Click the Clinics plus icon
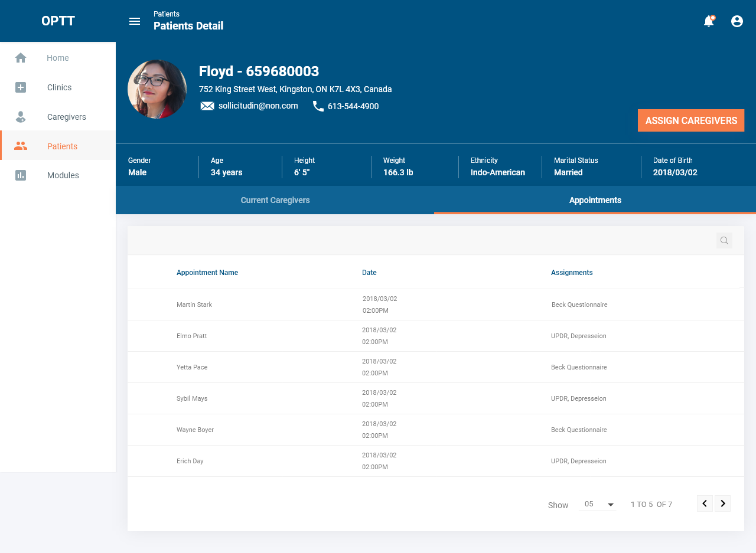Image resolution: width=756 pixels, height=553 pixels. coord(21,87)
